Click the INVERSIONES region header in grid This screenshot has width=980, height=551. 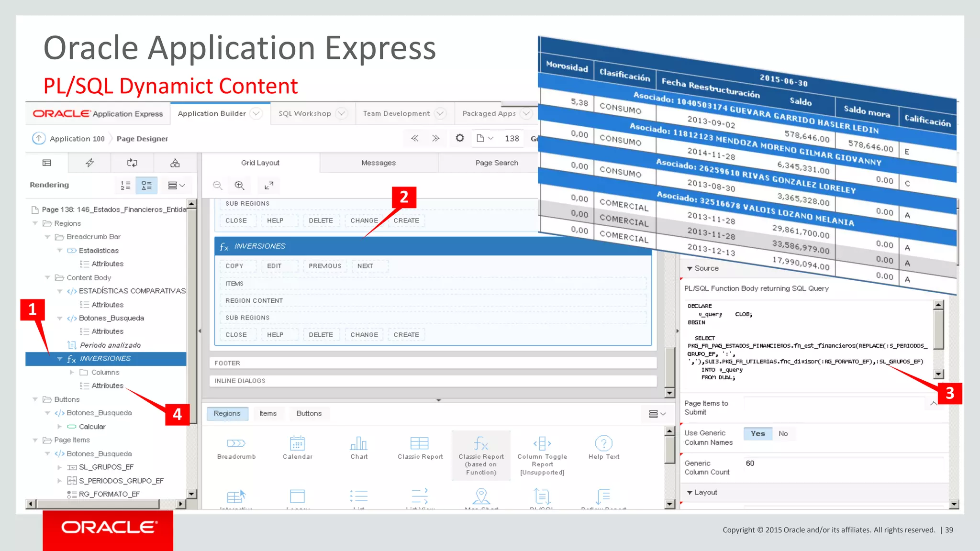tap(433, 246)
